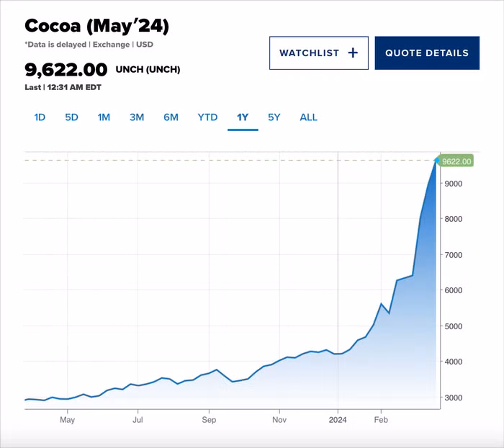Select the 1D chart range
This screenshot has width=504, height=448.
coord(40,117)
